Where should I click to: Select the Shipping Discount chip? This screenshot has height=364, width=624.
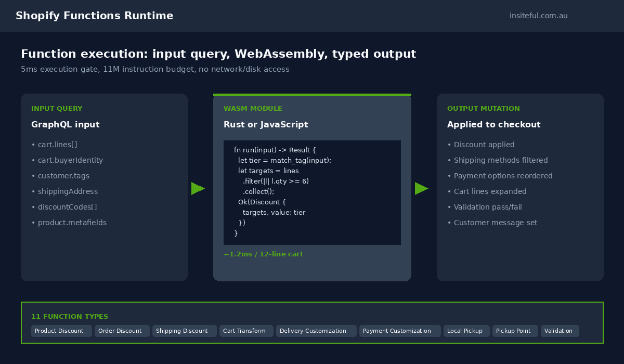click(x=185, y=331)
